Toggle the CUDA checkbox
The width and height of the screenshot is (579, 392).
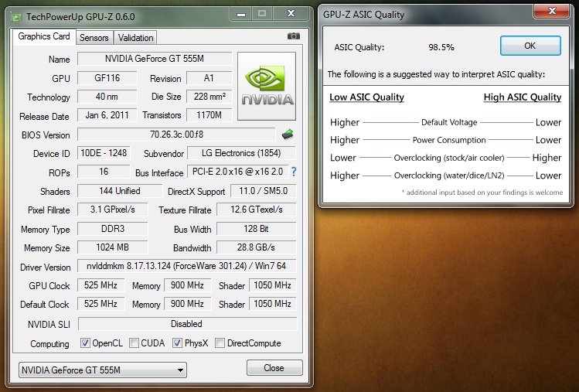coord(134,343)
